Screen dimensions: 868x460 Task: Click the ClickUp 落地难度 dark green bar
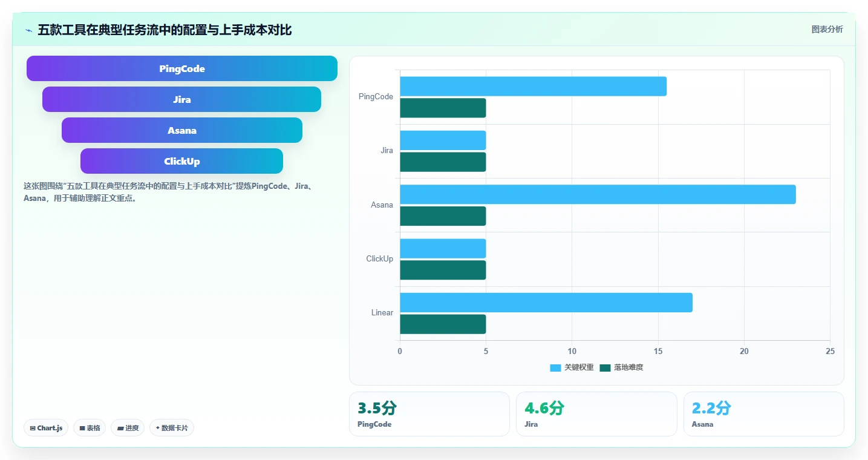(443, 270)
